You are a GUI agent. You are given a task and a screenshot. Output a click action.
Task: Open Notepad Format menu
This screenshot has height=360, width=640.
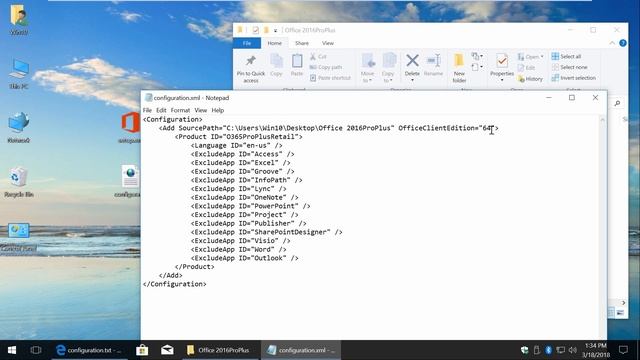[180, 110]
